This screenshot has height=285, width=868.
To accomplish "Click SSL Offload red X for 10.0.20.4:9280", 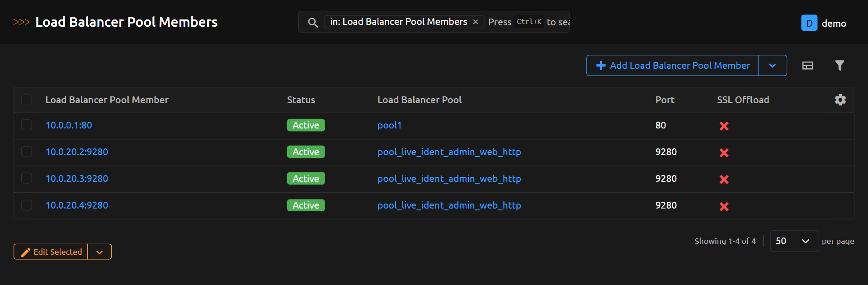I will coord(724,206).
